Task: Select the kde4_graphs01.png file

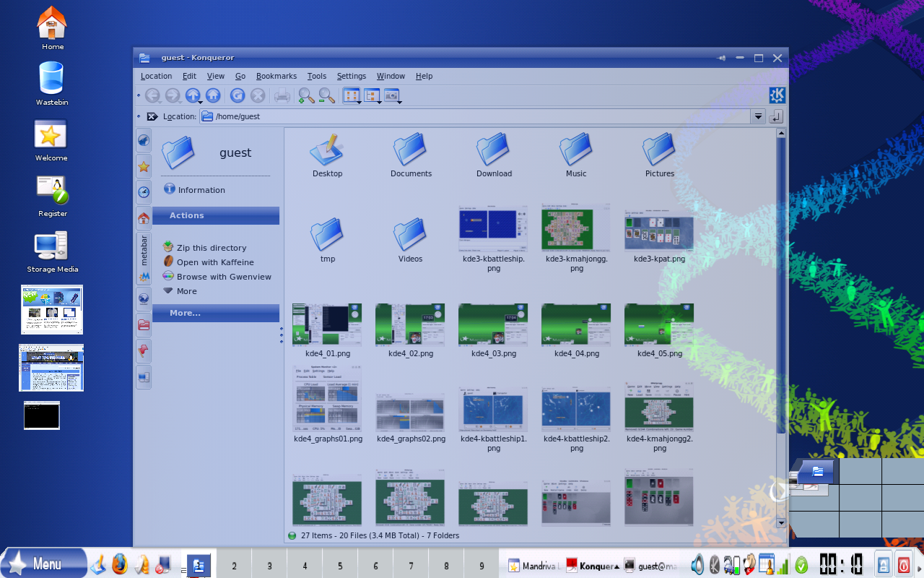Action: pyautogui.click(x=327, y=405)
